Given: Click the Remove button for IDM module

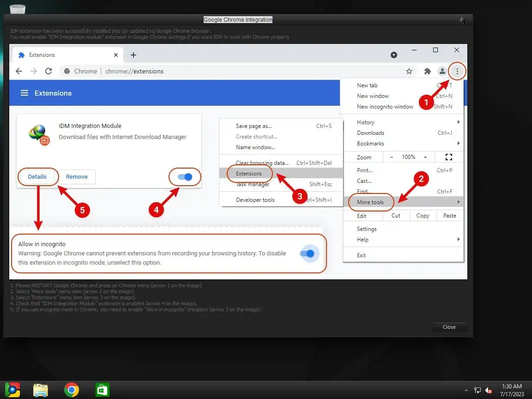Looking at the screenshot, I should click(x=77, y=177).
